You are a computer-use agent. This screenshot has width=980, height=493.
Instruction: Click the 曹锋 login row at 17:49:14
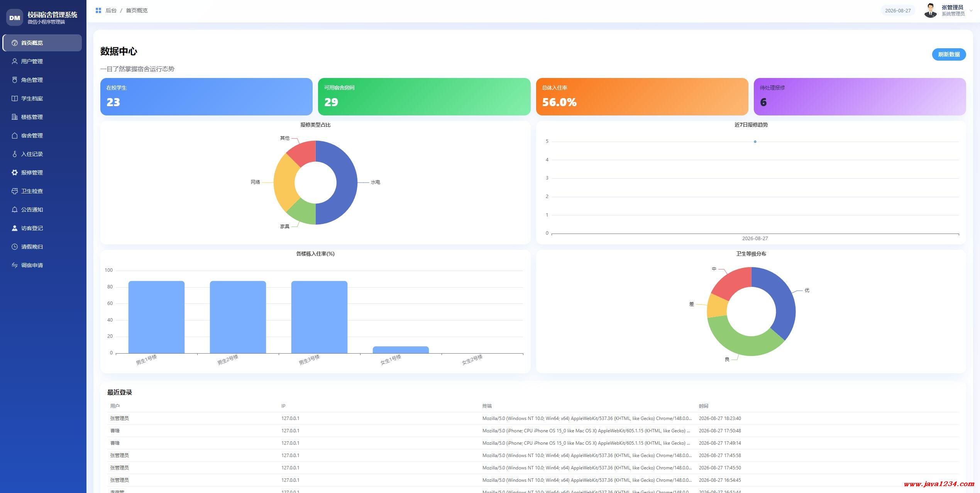click(x=533, y=443)
